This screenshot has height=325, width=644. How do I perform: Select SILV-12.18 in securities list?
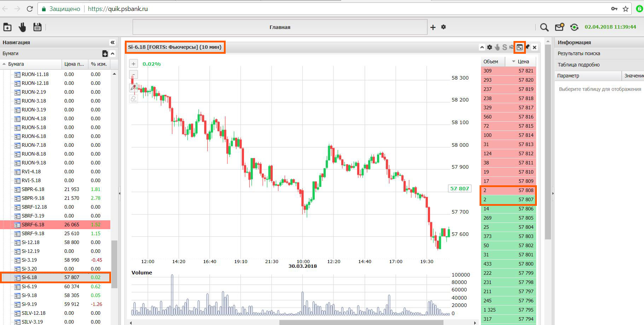tap(55, 313)
